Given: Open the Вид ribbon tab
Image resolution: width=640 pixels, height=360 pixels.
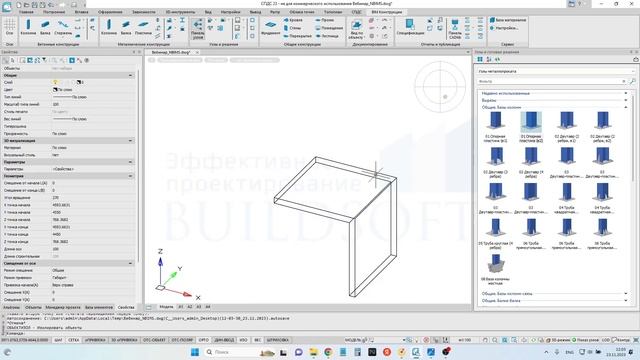Looking at the screenshot, I should 208,12.
